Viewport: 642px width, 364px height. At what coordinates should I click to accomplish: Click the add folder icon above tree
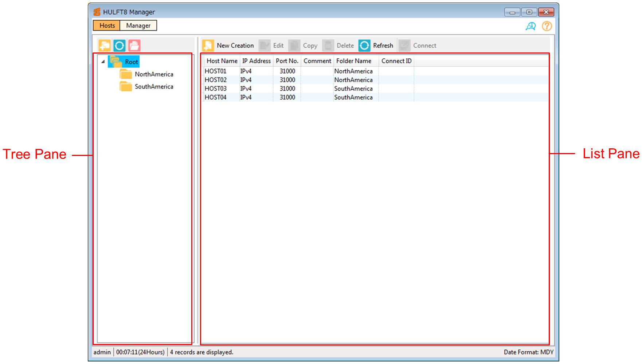click(104, 46)
